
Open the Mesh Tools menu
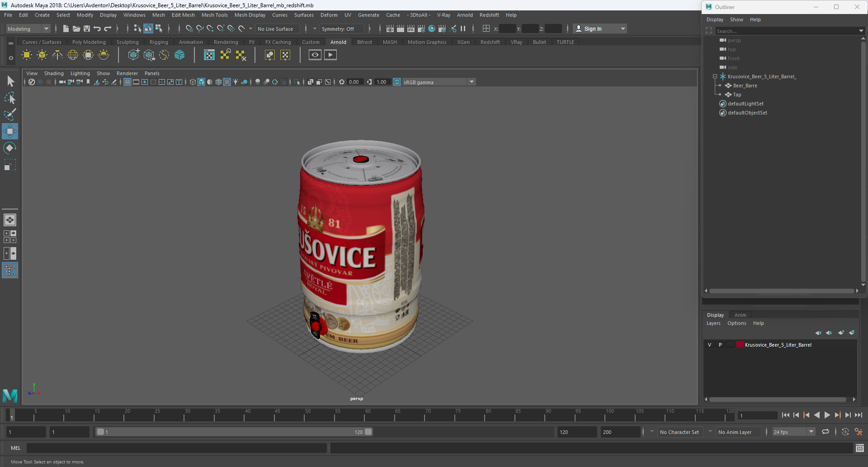pyautogui.click(x=214, y=15)
